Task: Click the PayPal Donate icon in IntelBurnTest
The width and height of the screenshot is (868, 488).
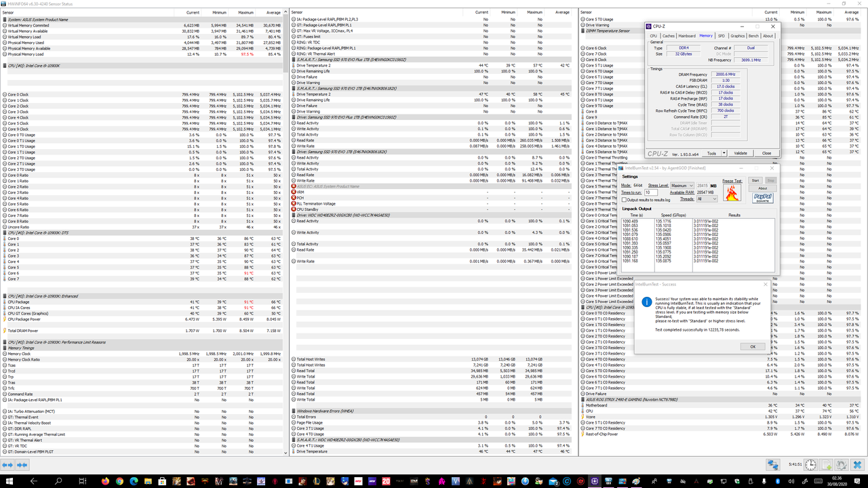Action: point(762,197)
